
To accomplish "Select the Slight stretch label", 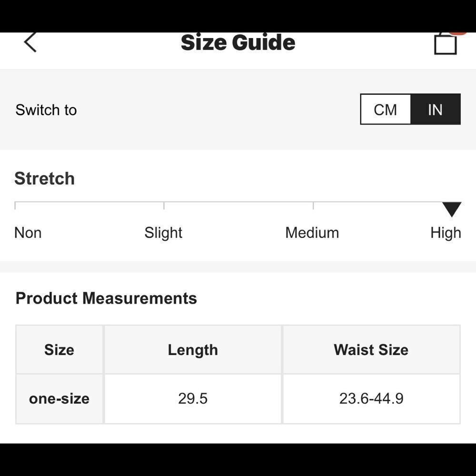I will pyautogui.click(x=163, y=233).
